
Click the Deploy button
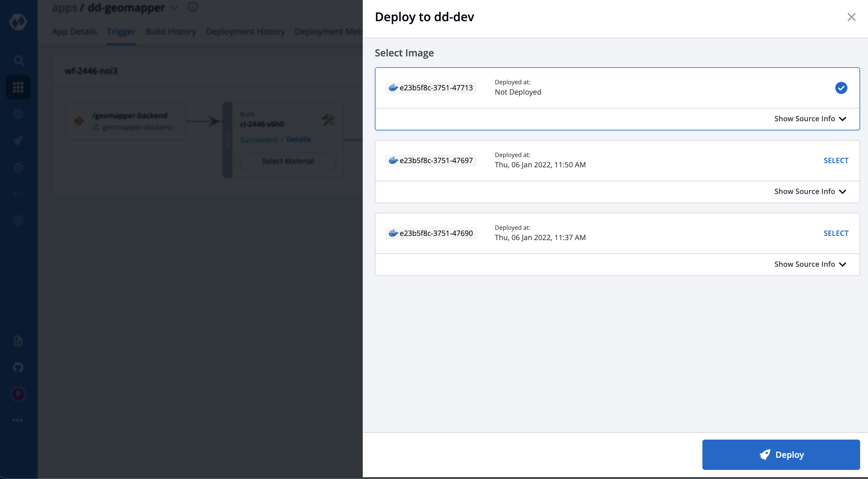781,454
